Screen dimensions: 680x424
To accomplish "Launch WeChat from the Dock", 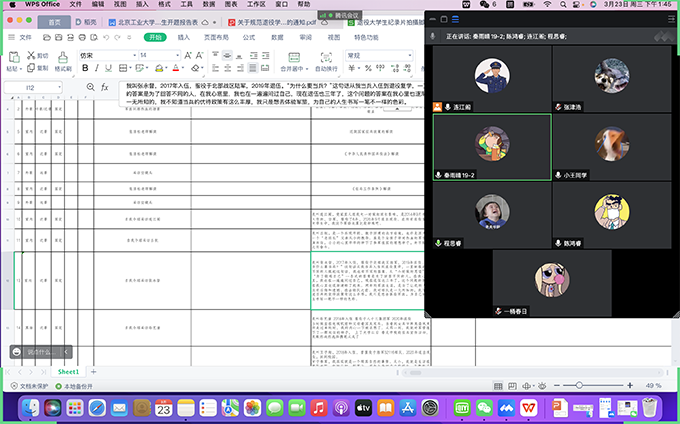I will coord(486,408).
